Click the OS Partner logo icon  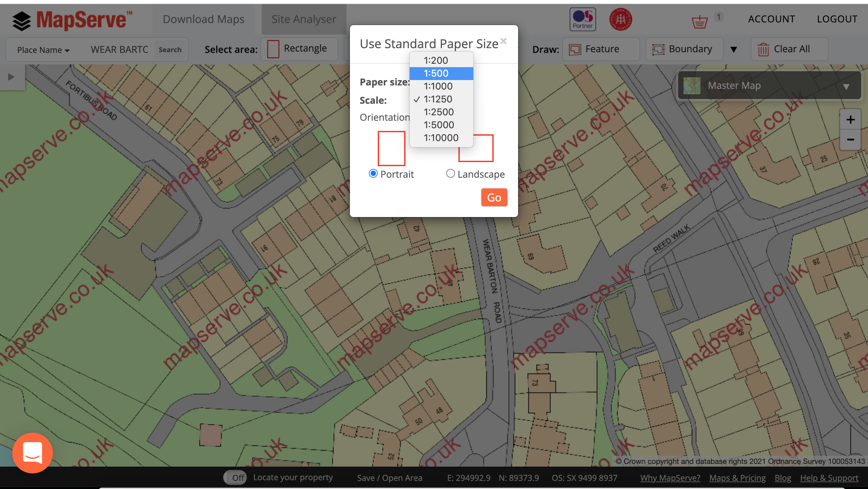583,20
